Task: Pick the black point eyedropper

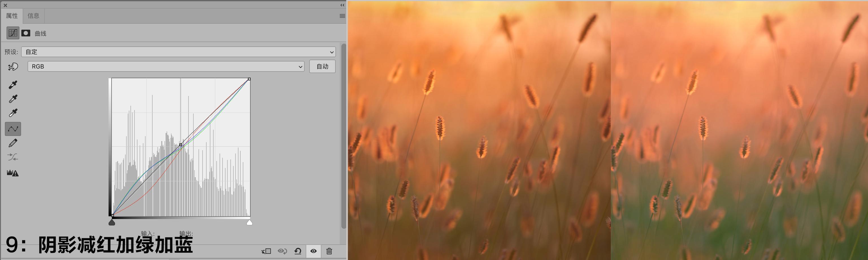Action: pyautogui.click(x=13, y=84)
